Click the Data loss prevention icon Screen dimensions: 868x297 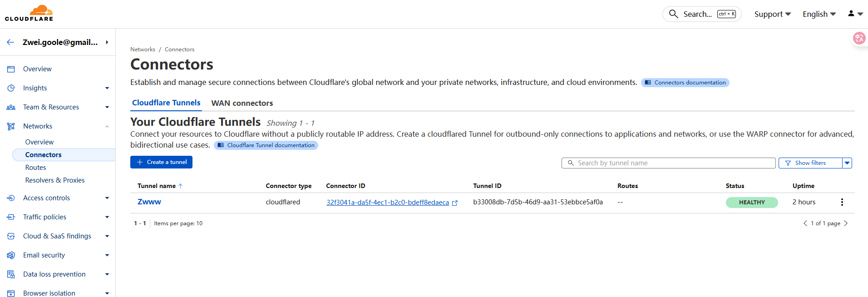[x=11, y=274]
